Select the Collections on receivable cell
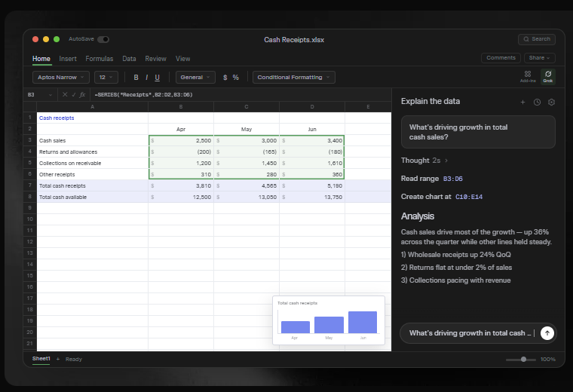Viewport: 573px width, 392px height. (x=93, y=164)
